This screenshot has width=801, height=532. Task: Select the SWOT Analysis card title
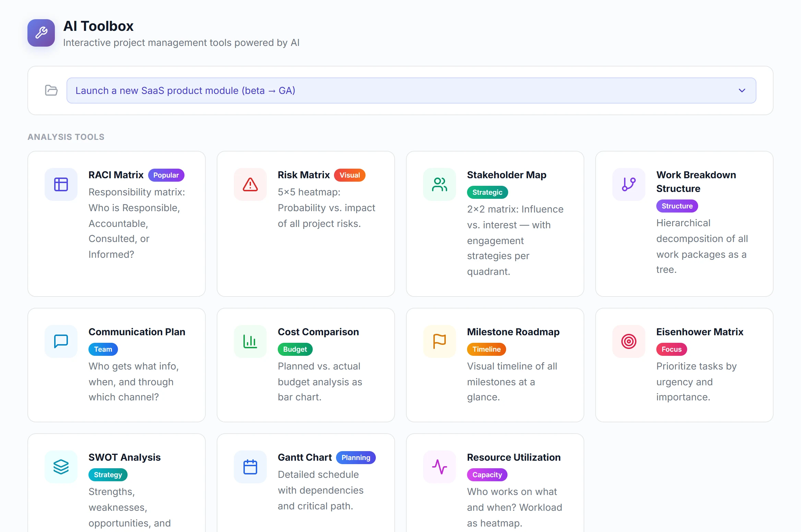pos(124,457)
